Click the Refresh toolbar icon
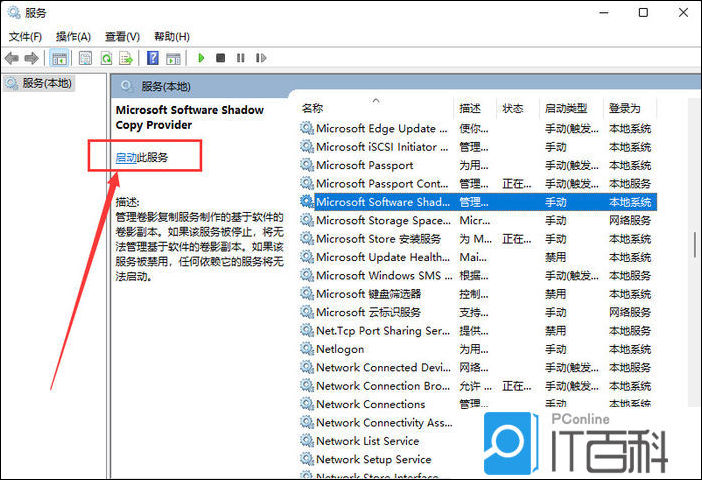 (106, 58)
